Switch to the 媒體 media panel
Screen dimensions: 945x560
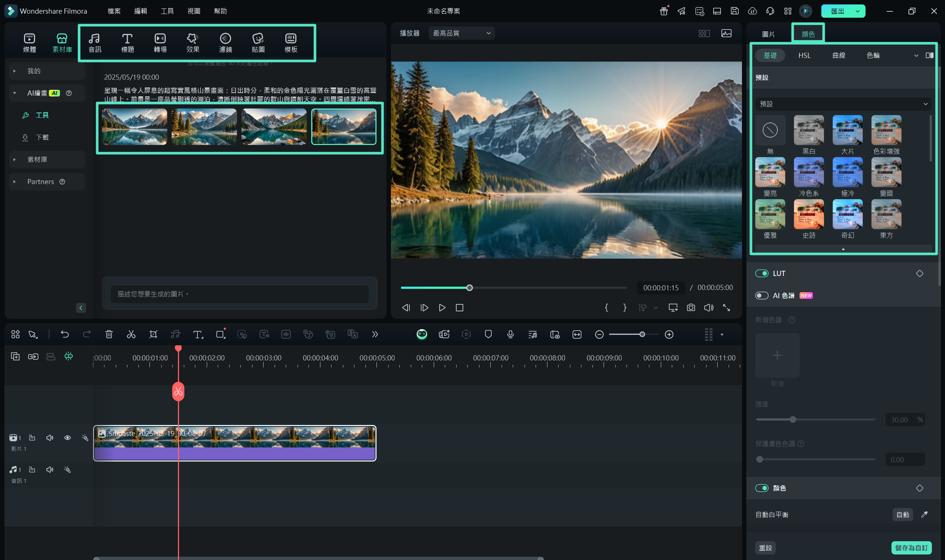(30, 43)
